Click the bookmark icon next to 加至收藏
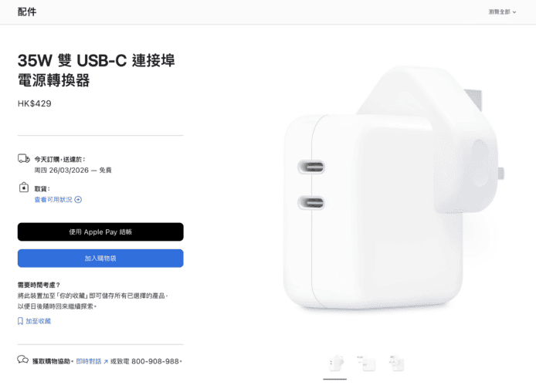The width and height of the screenshot is (536, 392). click(x=20, y=321)
